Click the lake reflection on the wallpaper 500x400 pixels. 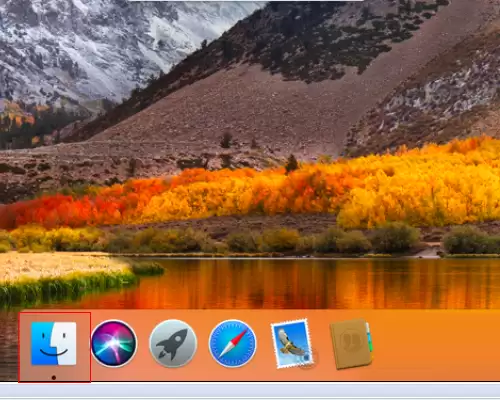300,283
